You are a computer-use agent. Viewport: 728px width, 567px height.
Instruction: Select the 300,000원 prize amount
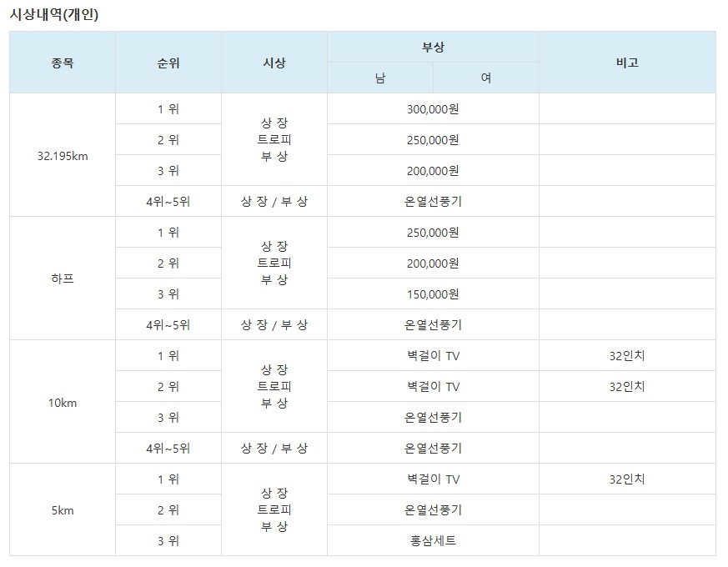pyautogui.click(x=433, y=109)
